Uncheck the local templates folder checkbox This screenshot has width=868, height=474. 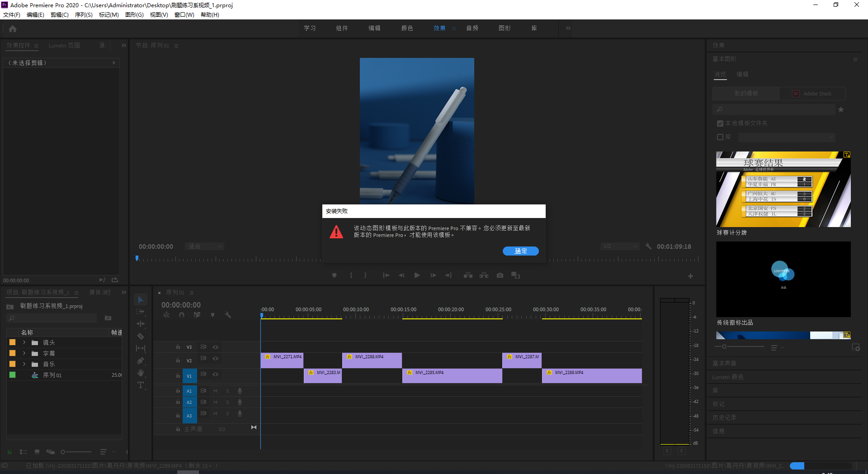[720, 123]
